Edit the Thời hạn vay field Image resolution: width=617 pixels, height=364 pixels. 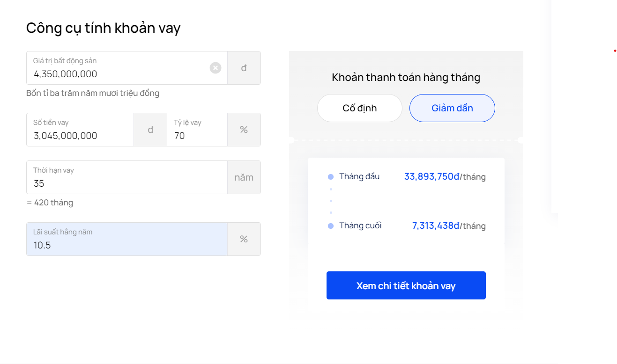[x=127, y=177]
